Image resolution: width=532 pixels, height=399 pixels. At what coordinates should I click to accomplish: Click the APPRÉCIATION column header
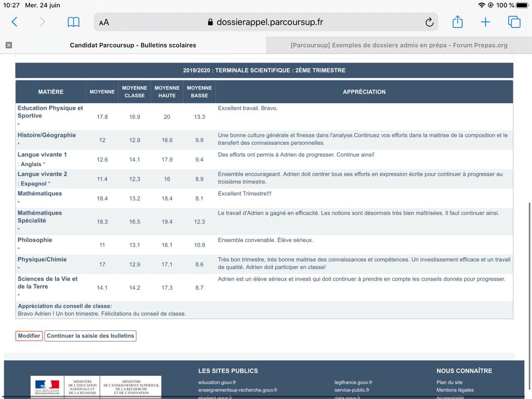tap(364, 92)
